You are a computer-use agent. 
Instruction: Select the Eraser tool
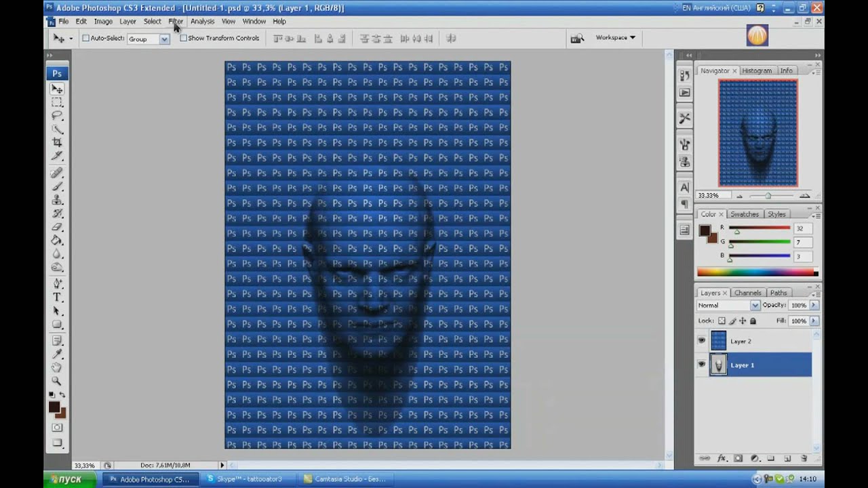click(57, 227)
